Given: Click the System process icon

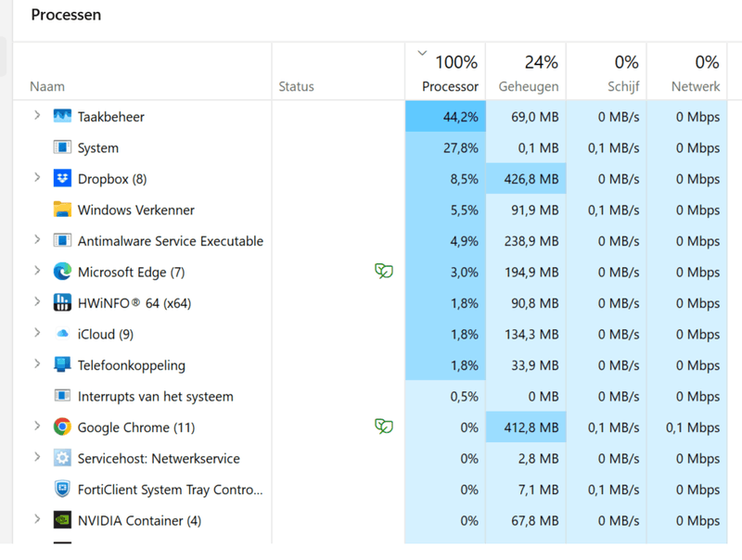Looking at the screenshot, I should coord(62,147).
